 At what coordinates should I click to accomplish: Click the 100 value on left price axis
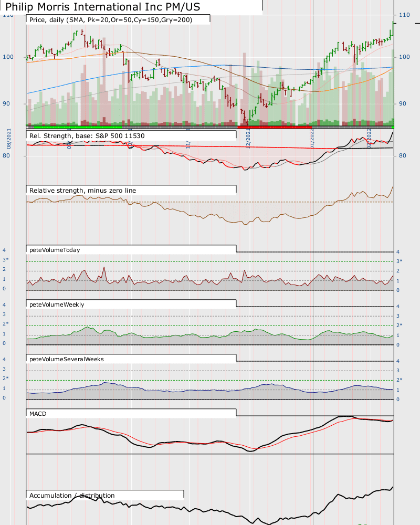tap(8, 57)
